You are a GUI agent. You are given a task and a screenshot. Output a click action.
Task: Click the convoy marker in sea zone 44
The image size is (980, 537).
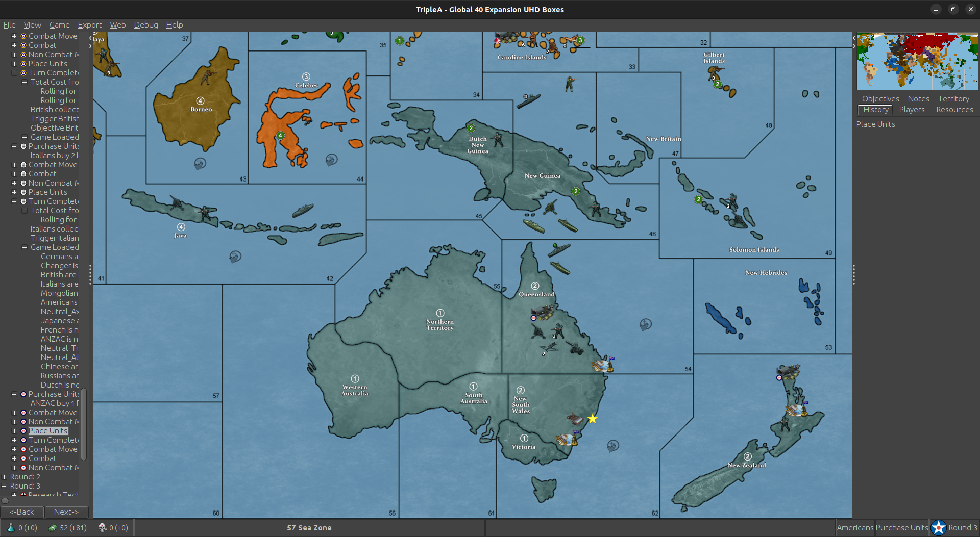point(331,160)
